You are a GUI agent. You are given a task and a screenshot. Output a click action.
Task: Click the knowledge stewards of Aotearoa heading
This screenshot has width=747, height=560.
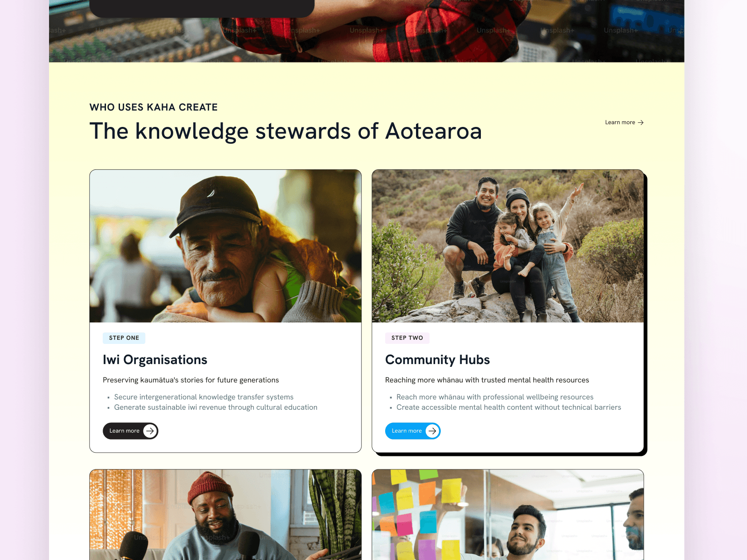[285, 131]
